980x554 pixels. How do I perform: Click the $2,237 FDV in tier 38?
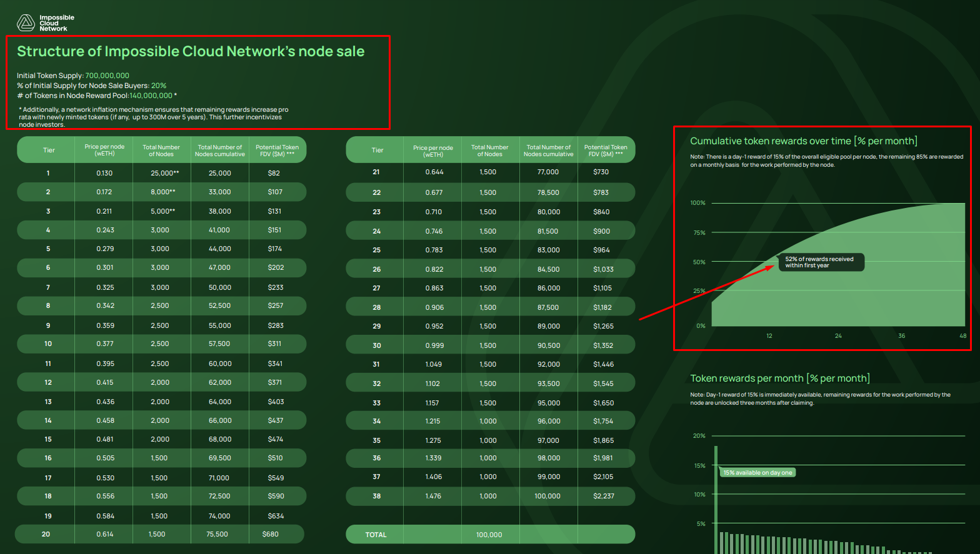point(603,496)
